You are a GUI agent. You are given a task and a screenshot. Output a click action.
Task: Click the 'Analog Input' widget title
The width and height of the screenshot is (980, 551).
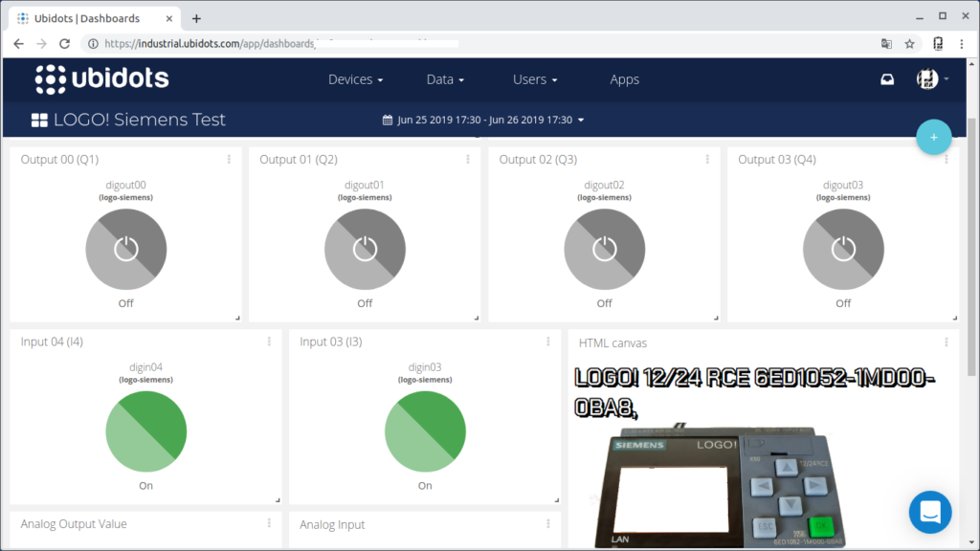click(x=332, y=525)
